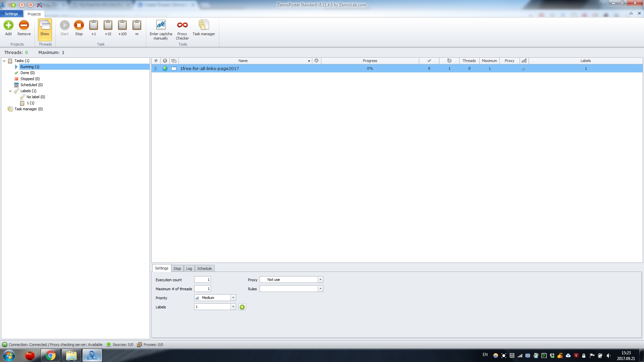
Task: Click the gear settings column header
Action: coord(316,61)
